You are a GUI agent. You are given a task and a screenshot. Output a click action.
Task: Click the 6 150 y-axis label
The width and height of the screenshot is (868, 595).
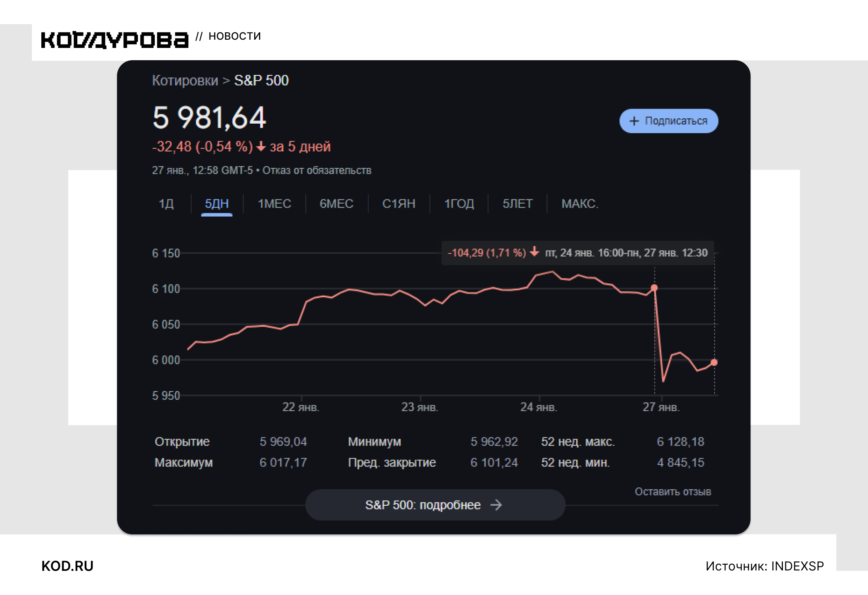tap(166, 253)
